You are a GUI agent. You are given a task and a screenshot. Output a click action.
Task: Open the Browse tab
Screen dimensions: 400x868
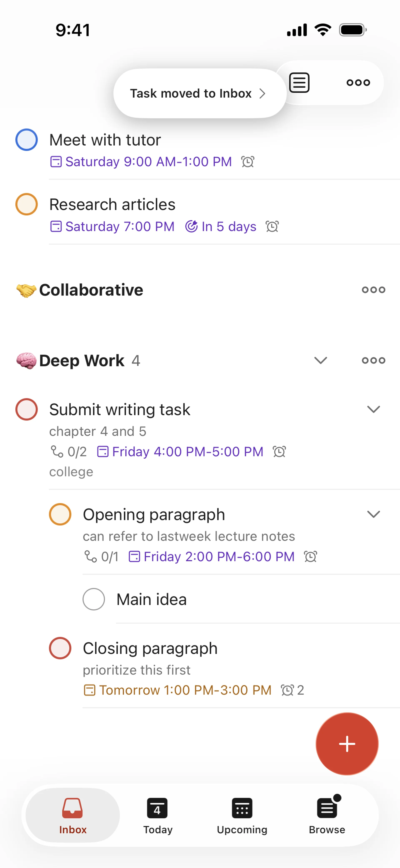(x=327, y=815)
